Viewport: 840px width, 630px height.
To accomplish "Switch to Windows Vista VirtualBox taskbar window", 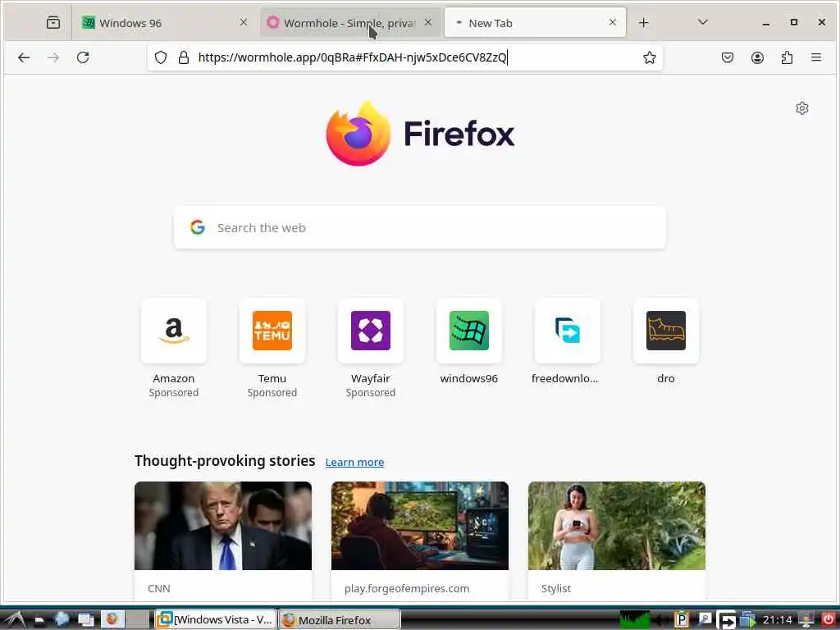I will point(216,620).
